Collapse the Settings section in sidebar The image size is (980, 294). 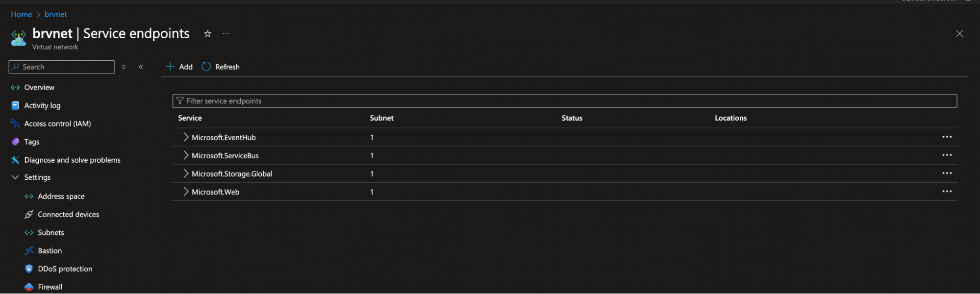(x=15, y=177)
